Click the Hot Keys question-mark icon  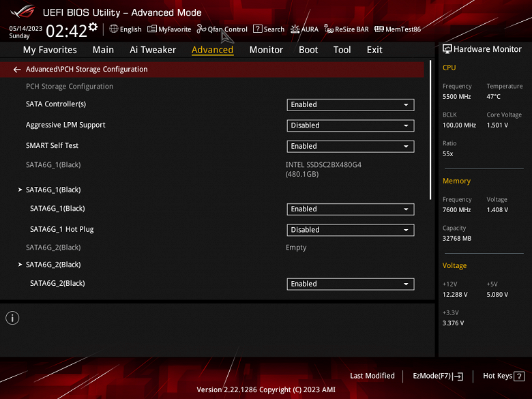(x=519, y=376)
